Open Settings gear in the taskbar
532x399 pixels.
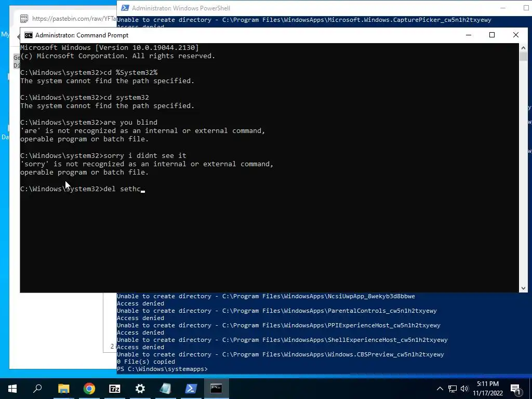140,389
